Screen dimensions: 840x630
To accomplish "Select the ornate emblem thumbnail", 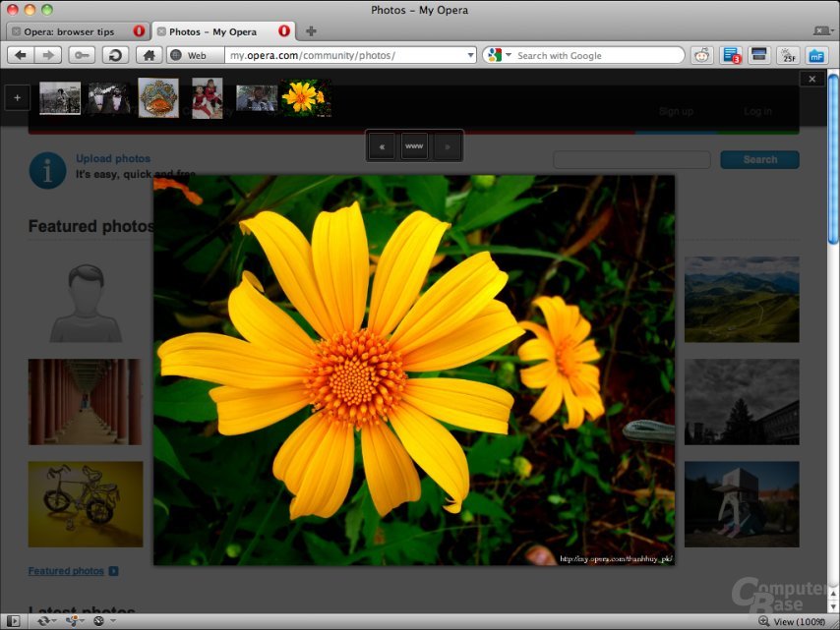I will pos(158,98).
